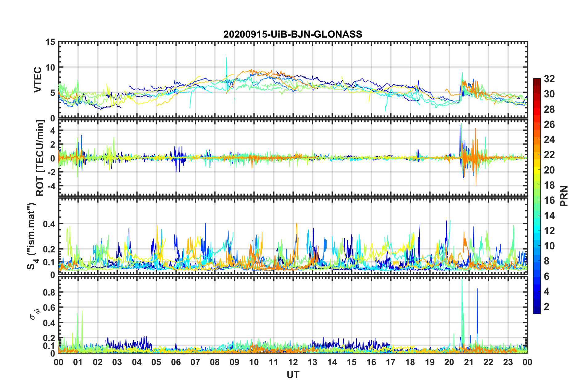
Task: Click the sigma-phi y-axis label
Action: 35,314
